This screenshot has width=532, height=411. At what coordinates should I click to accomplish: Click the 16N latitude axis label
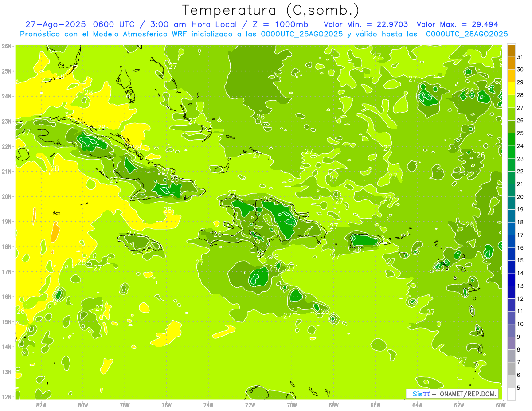(7, 297)
